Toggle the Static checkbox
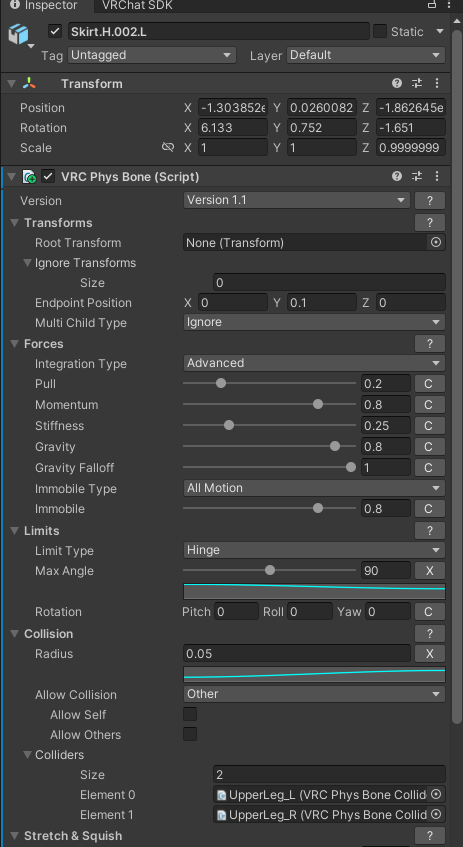The image size is (463, 847). point(380,31)
